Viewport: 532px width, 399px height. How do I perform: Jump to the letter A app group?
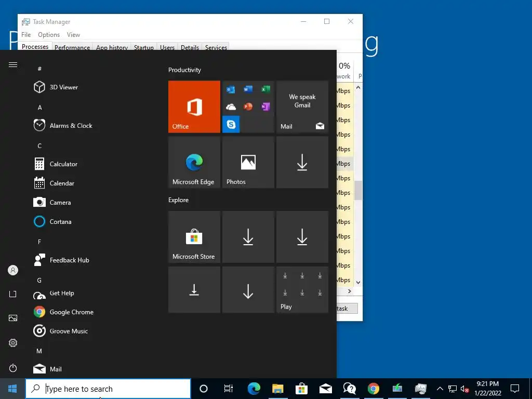39,108
